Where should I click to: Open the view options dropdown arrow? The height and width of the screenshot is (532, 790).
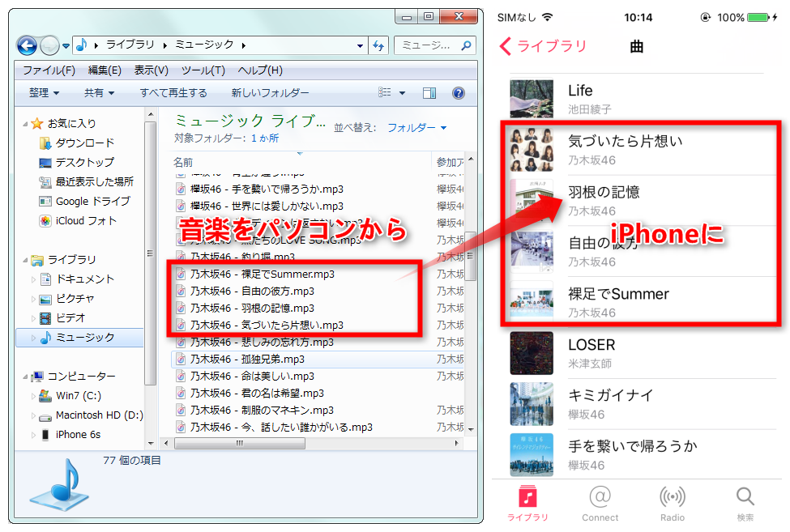pyautogui.click(x=402, y=93)
